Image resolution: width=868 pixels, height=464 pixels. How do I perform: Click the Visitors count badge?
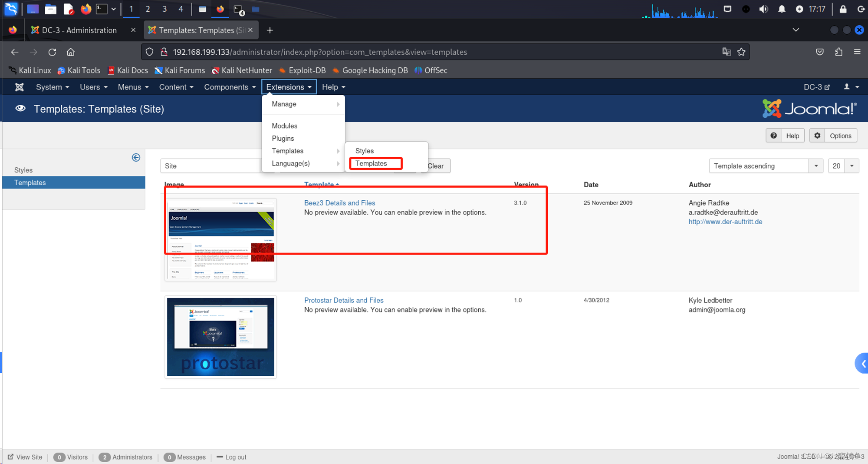point(59,457)
